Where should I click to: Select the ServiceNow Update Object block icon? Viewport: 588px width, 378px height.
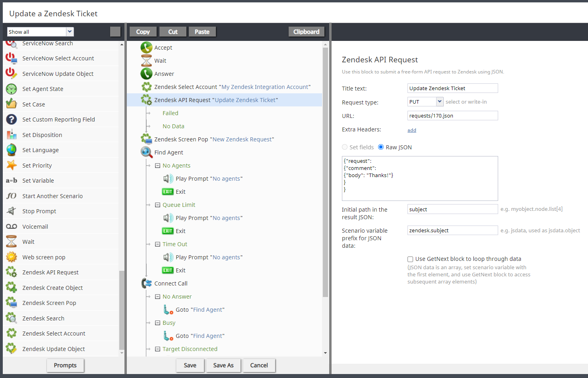[11, 73]
